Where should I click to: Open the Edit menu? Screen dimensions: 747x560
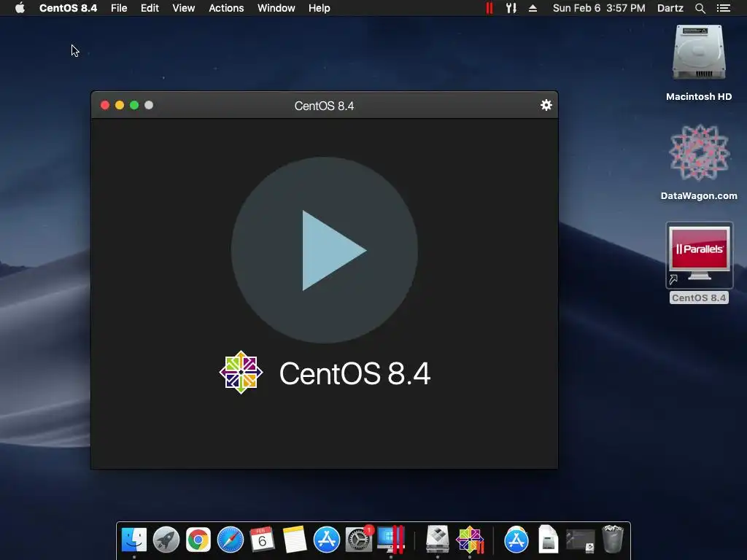pos(150,8)
